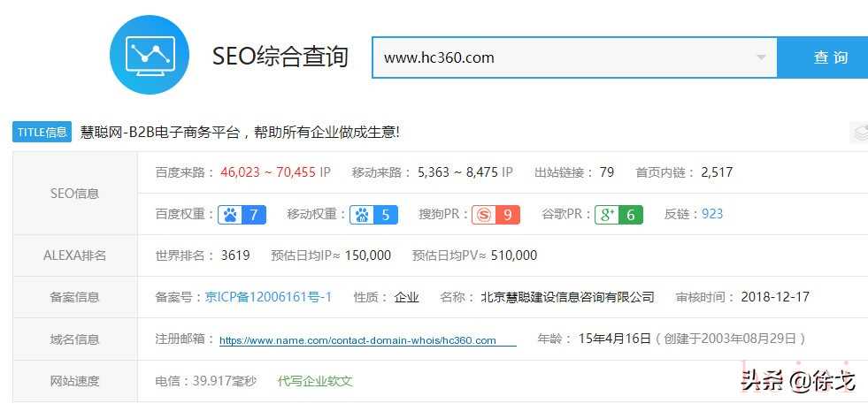Screen dimensions: 868x404
Task: Select the 域名信息 row header
Action: tap(74, 339)
